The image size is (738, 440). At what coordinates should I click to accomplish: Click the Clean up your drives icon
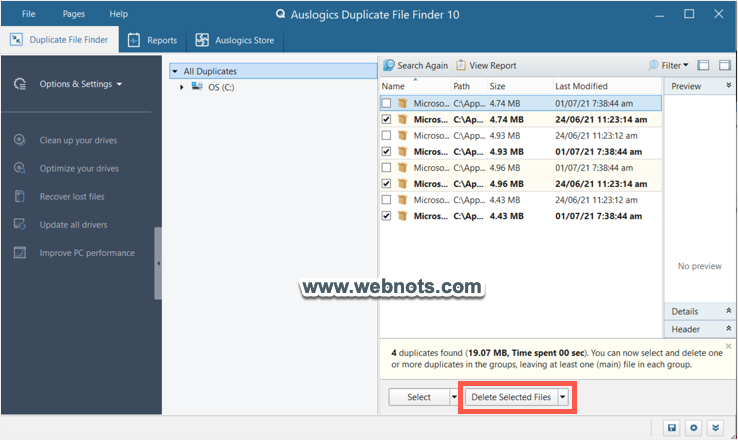20,140
